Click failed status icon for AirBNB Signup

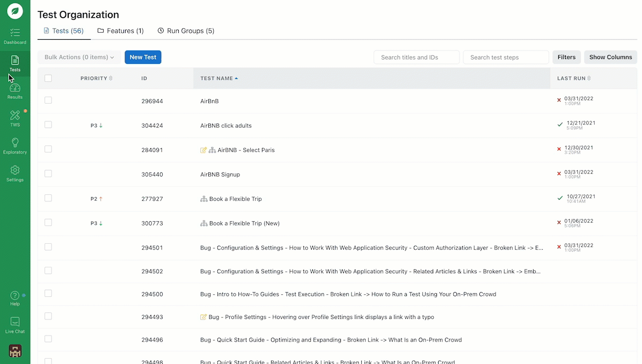[559, 173]
